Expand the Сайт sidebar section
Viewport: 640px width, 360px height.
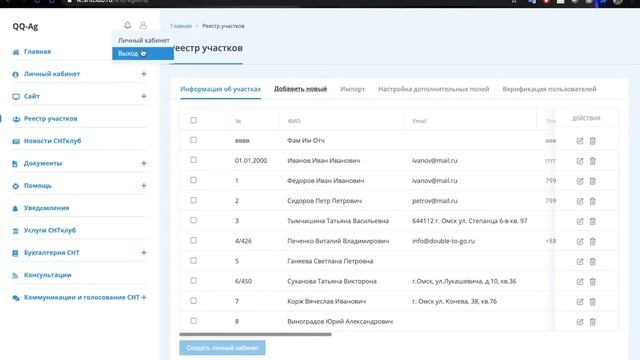pos(144,96)
